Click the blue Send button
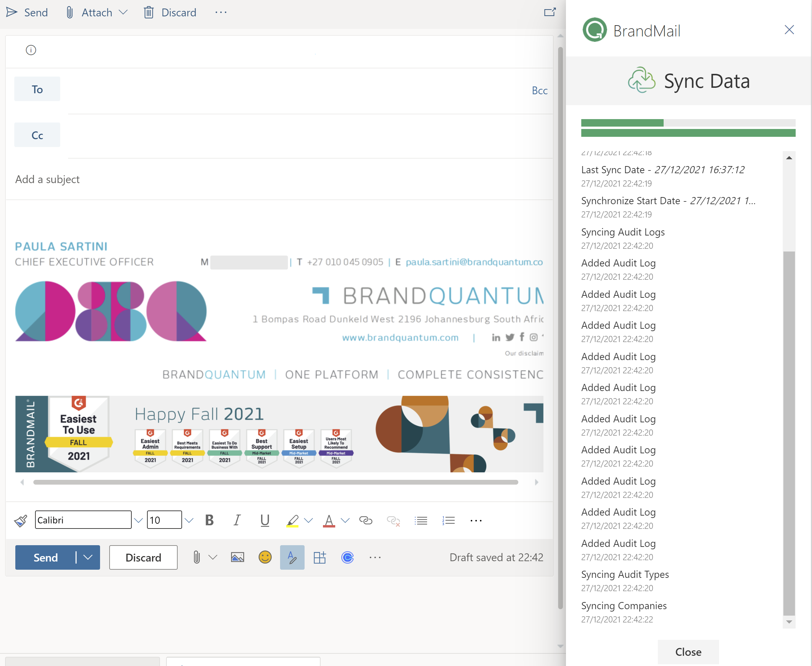 tap(45, 557)
